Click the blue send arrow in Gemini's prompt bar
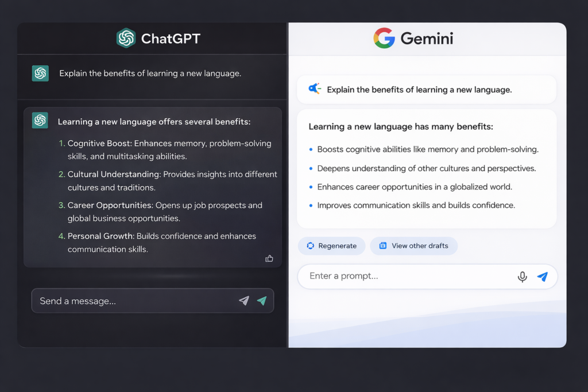This screenshot has width=588, height=392. (543, 276)
